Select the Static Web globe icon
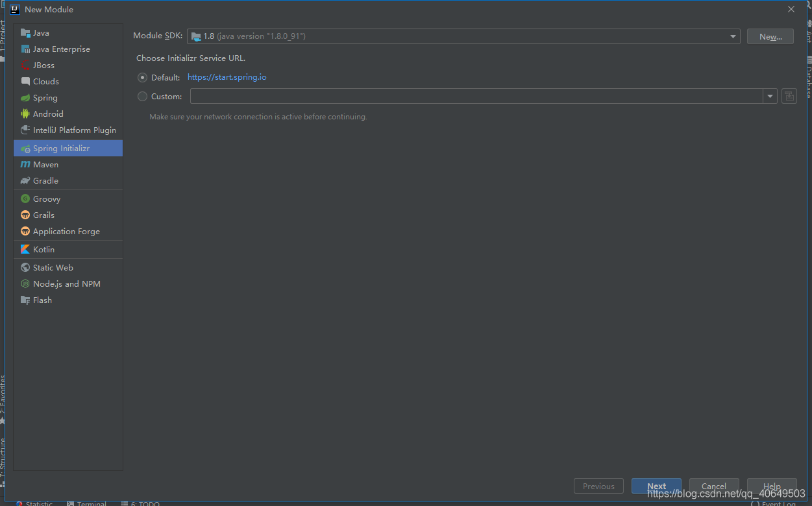Screen dimensions: 812x506 25,268
